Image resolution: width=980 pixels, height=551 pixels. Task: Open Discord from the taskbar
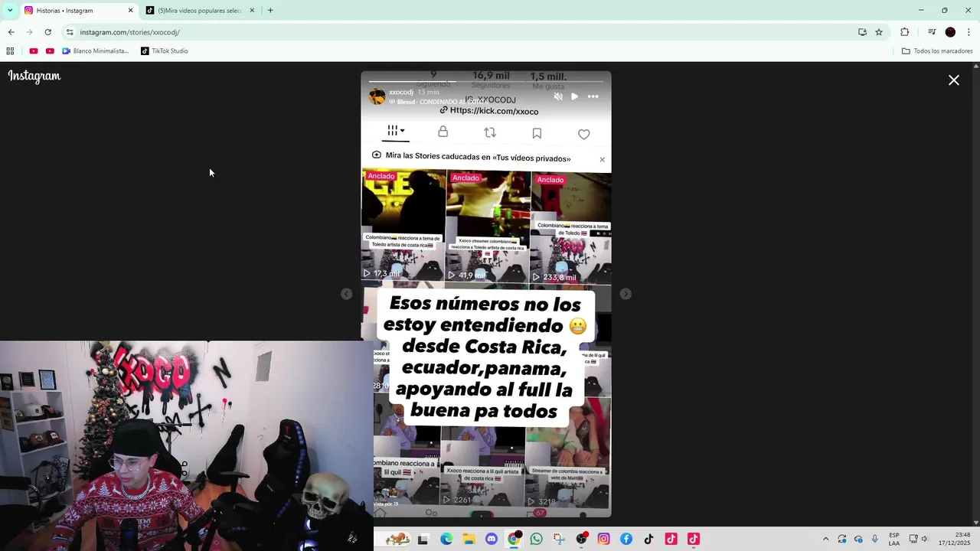tap(492, 539)
